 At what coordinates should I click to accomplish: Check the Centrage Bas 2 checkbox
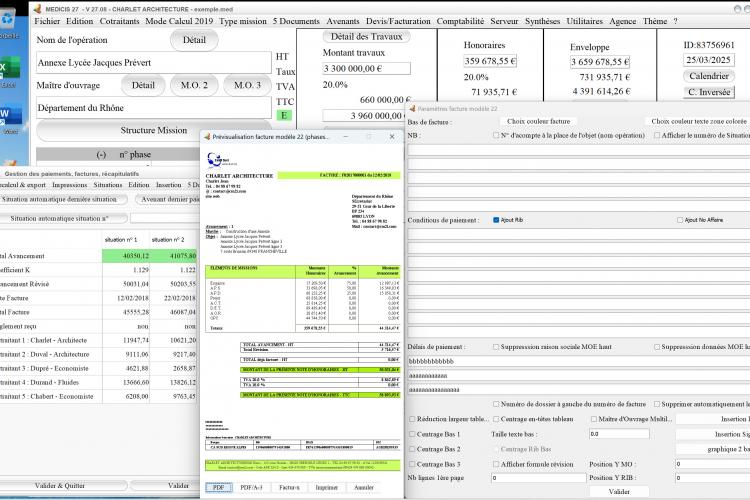(x=412, y=449)
